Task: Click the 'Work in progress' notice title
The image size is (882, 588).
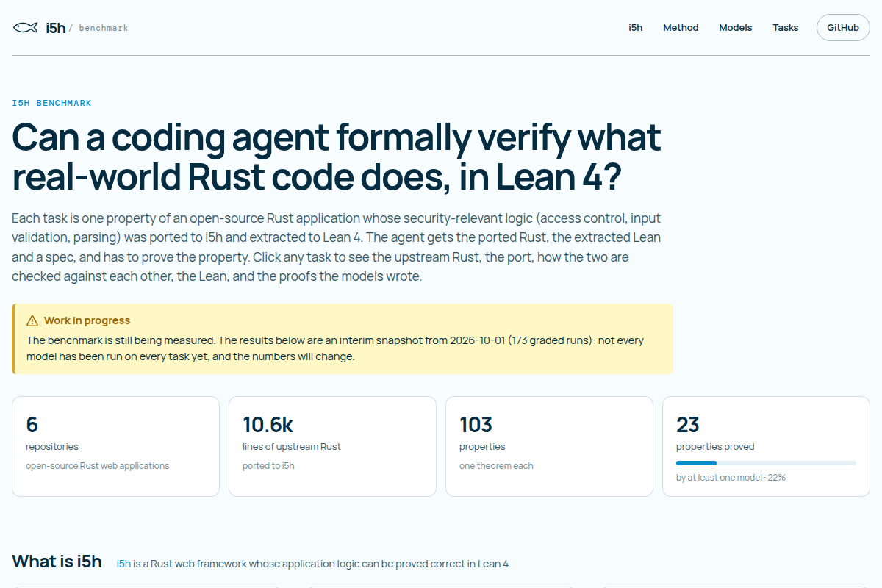Action: point(87,320)
